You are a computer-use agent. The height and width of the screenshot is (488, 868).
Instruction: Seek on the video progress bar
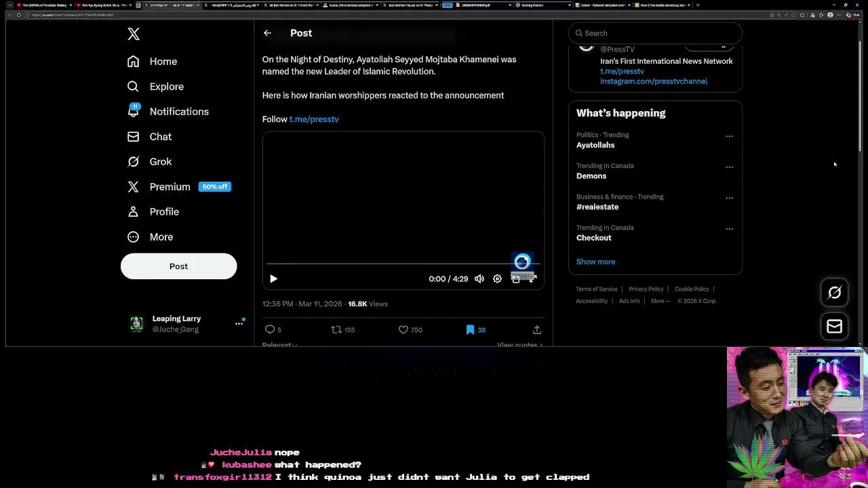(x=403, y=264)
